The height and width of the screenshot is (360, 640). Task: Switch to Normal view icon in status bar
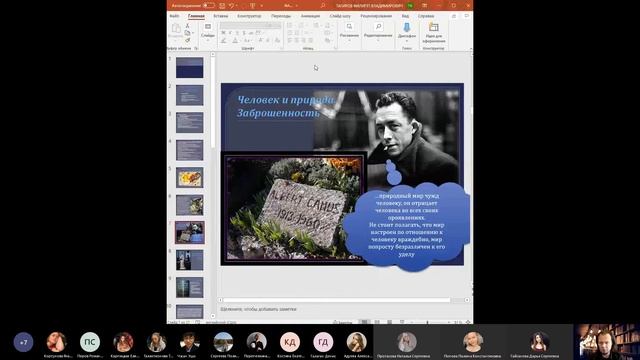pos(364,322)
